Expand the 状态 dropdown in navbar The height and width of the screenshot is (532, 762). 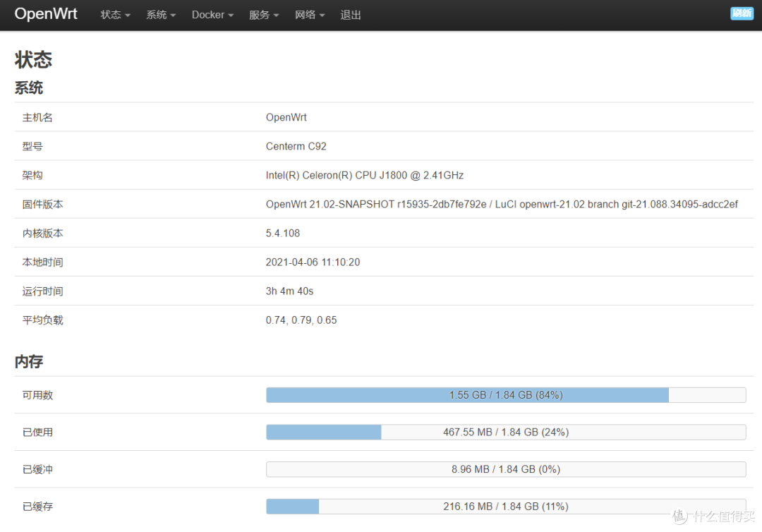(115, 15)
